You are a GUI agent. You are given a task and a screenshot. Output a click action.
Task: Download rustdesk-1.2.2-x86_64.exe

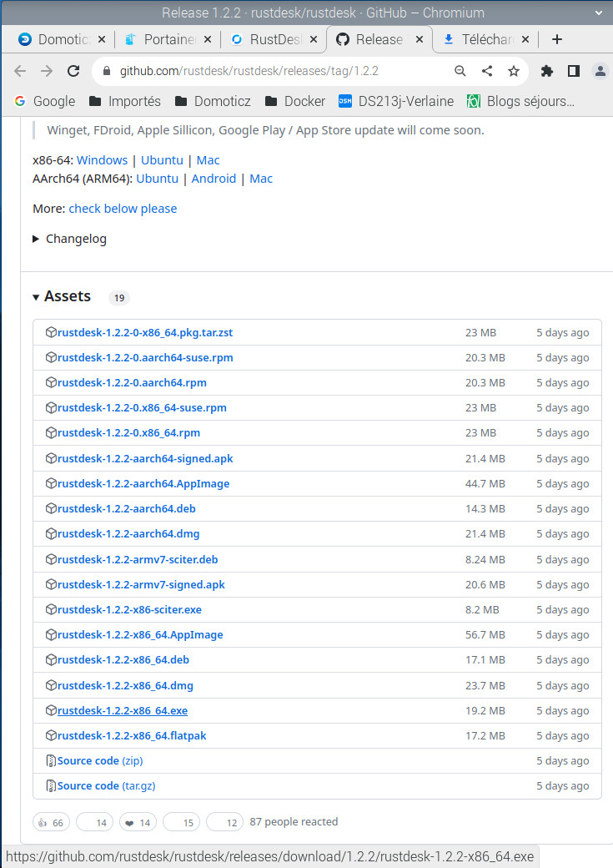[122, 711]
